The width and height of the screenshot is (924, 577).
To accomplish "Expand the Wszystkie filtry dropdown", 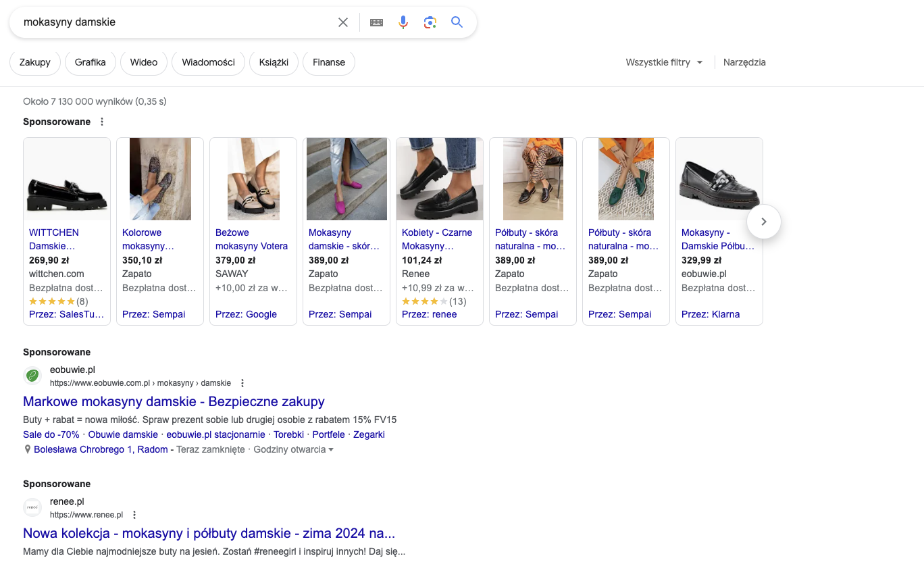I will [x=665, y=62].
